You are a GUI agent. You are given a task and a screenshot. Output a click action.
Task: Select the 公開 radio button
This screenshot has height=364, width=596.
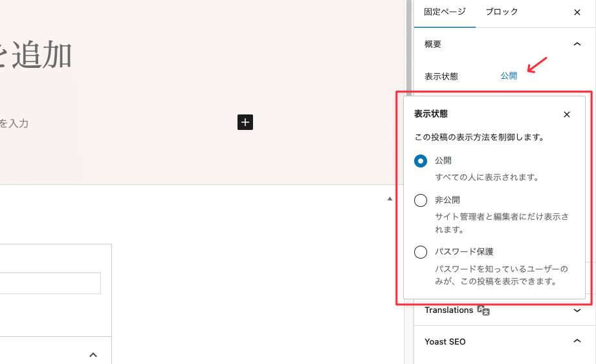coord(421,161)
